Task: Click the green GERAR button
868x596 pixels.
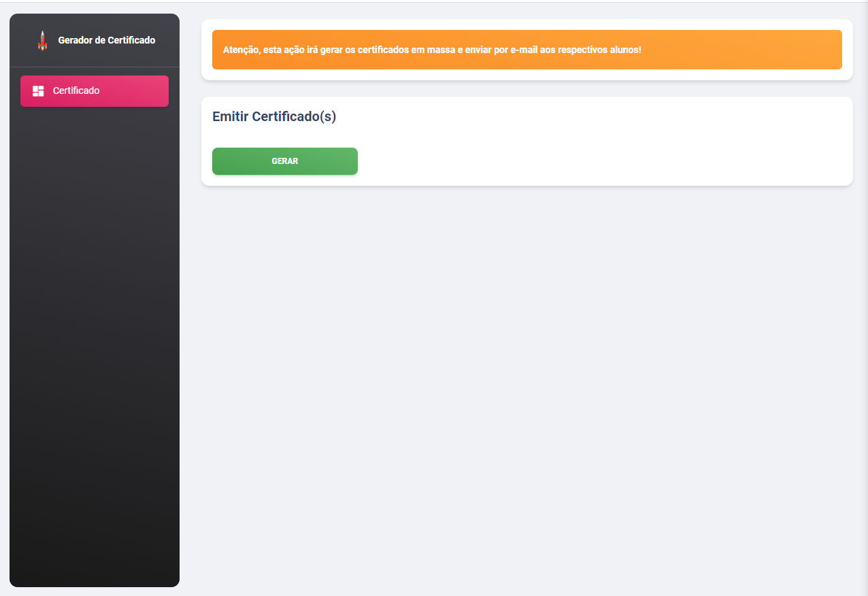Action: (284, 161)
